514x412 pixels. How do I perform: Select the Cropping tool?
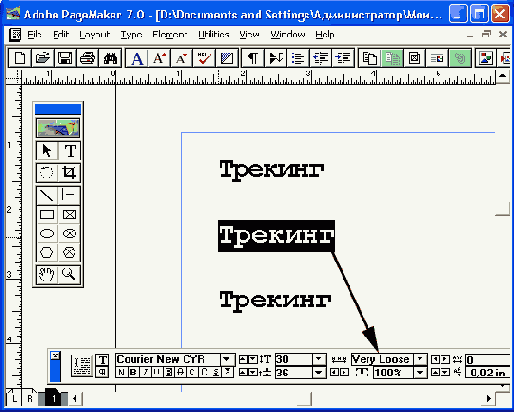pos(70,172)
